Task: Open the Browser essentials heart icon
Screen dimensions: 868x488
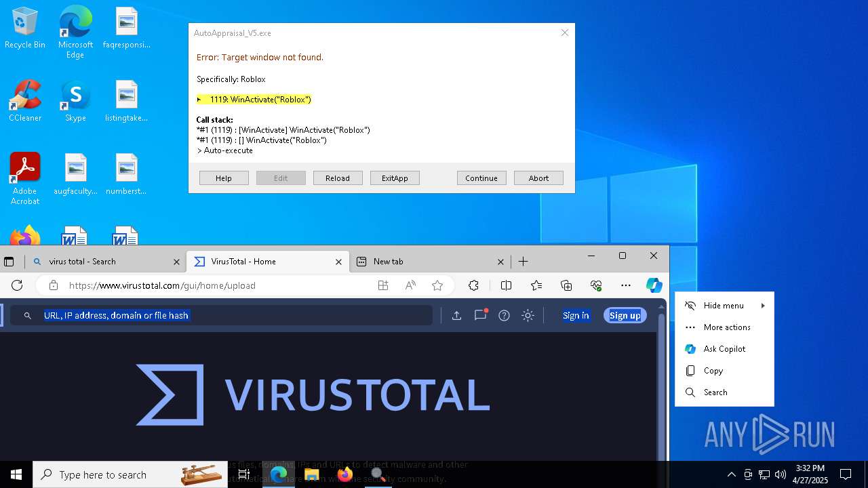Action: [596, 285]
